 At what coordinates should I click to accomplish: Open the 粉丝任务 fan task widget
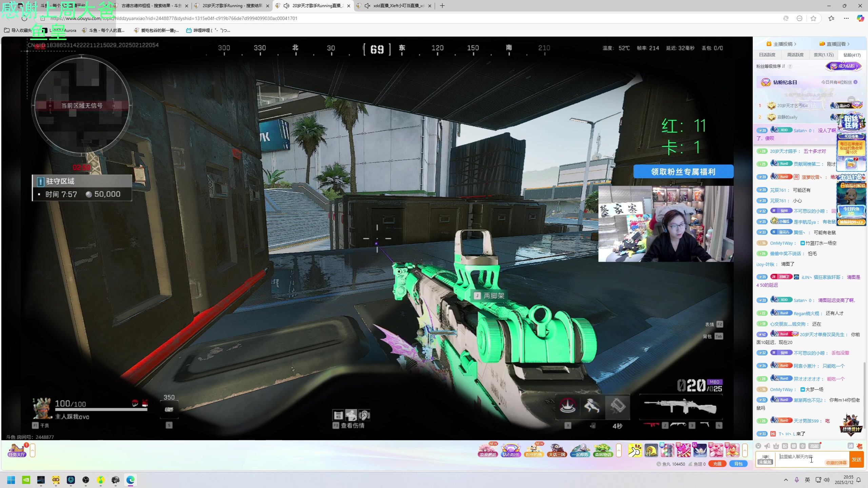[851, 122]
